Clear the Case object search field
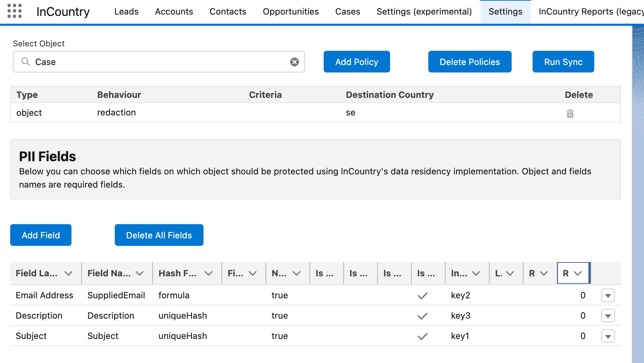 [294, 62]
